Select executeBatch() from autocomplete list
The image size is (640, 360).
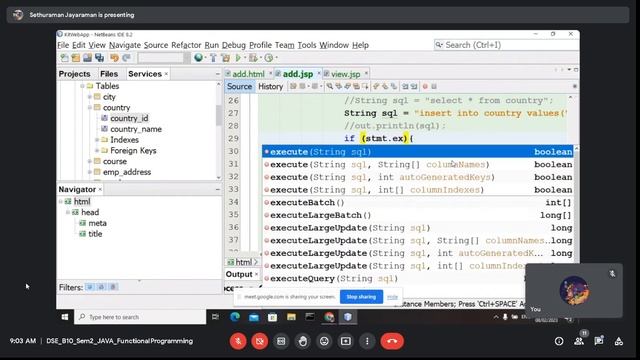coord(418,202)
